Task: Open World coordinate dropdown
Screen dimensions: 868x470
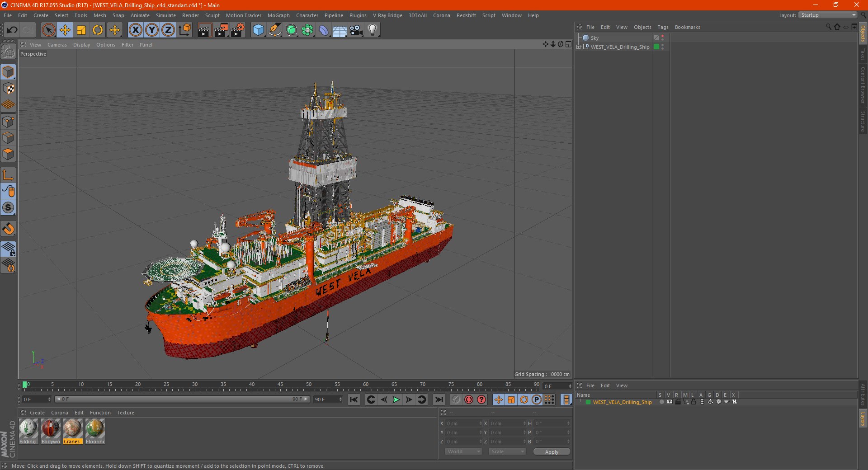Action: coord(463,451)
